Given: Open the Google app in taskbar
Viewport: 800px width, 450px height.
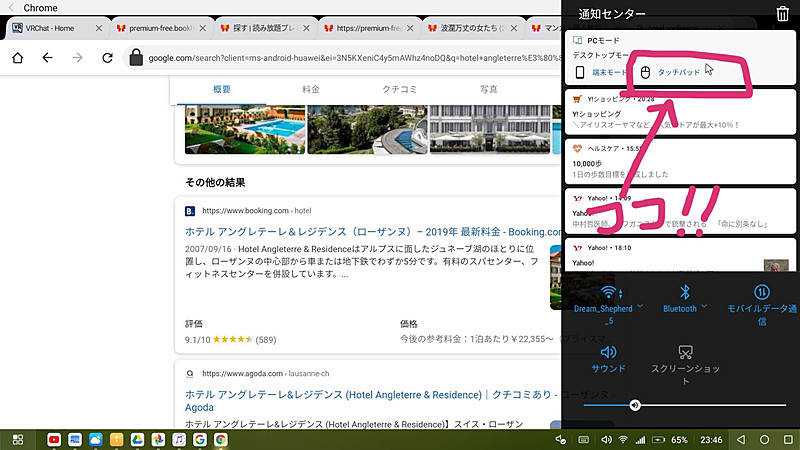Looking at the screenshot, I should click(x=200, y=440).
